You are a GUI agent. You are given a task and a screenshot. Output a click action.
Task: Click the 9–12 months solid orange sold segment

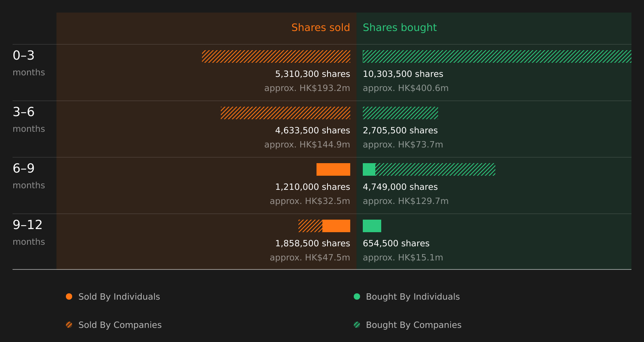[x=336, y=226]
